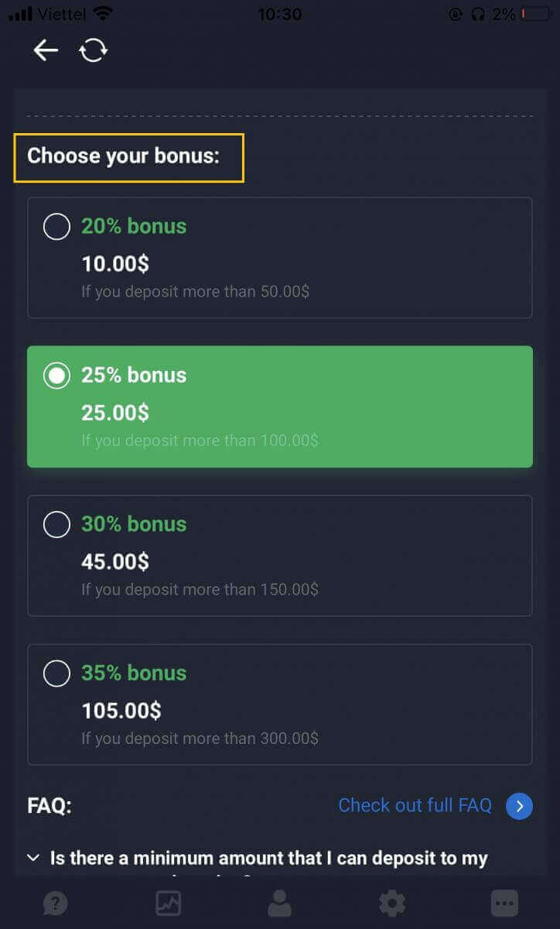560x929 pixels.
Task: Select the 20% bonus radio button
Action: [x=56, y=227]
